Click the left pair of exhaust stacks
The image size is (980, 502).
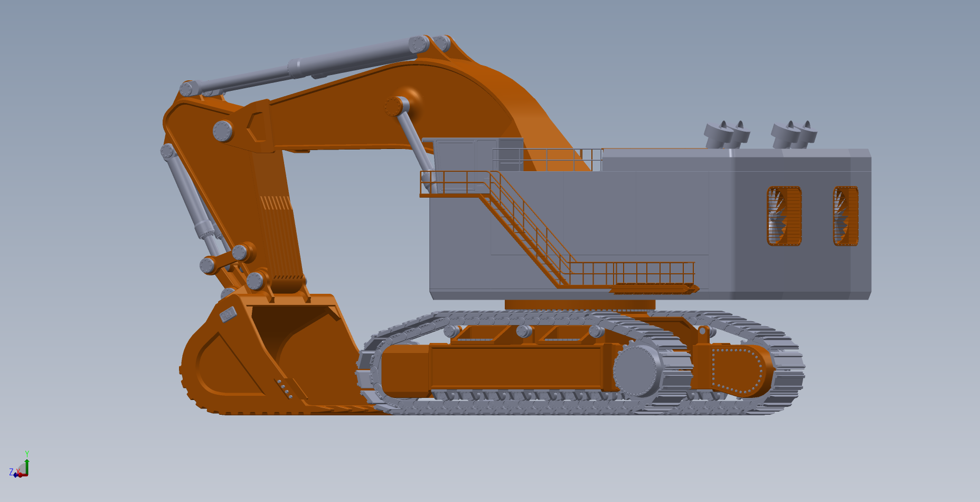coord(727,134)
